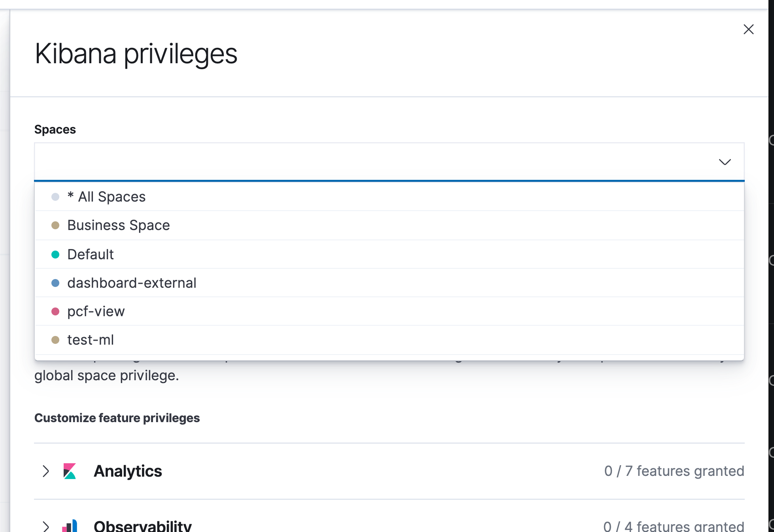Click the All Spaces grey dot

tap(55, 197)
